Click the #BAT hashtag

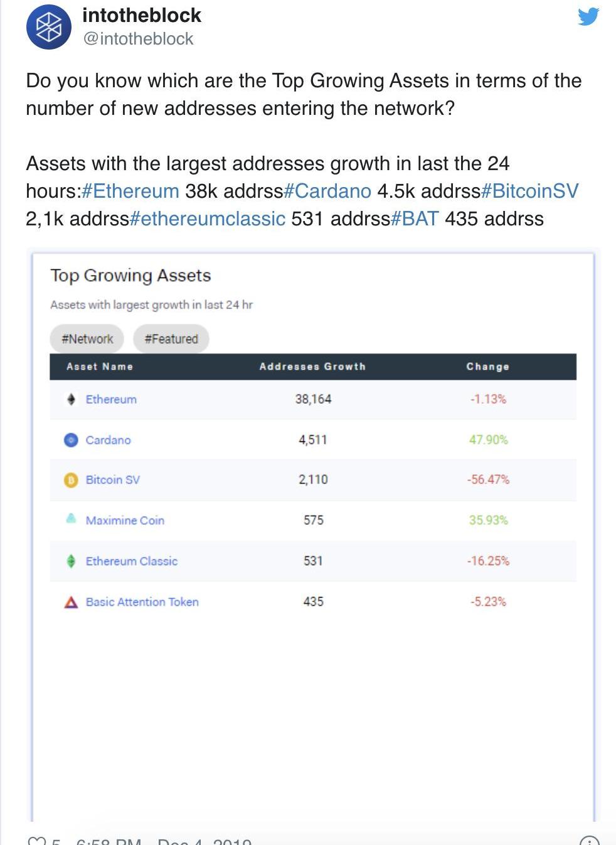click(415, 218)
